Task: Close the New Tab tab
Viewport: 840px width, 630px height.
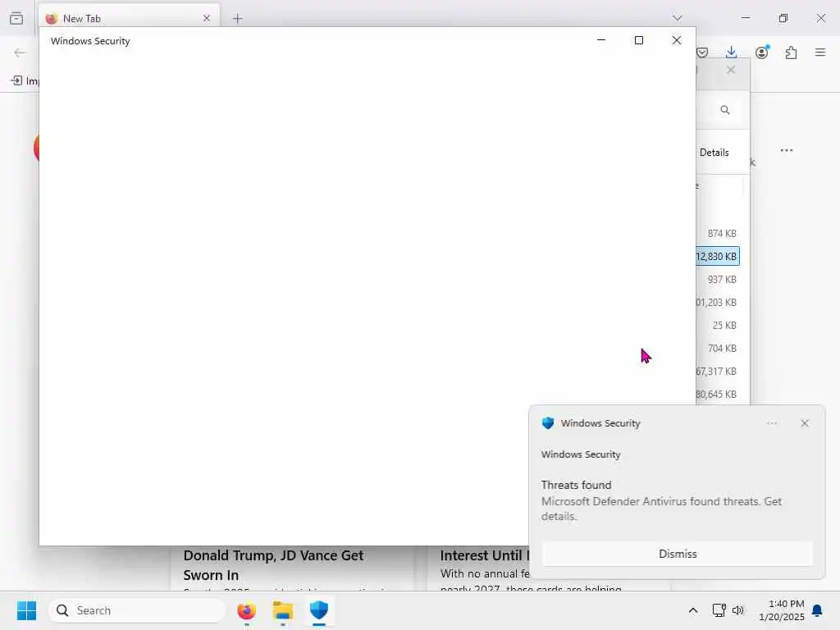Action: point(206,18)
